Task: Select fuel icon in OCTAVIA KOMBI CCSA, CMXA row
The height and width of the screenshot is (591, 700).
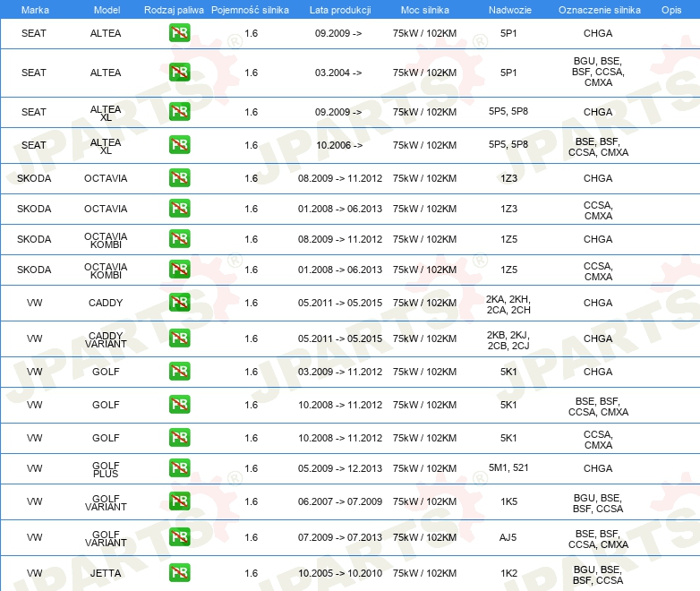Action: [x=179, y=270]
